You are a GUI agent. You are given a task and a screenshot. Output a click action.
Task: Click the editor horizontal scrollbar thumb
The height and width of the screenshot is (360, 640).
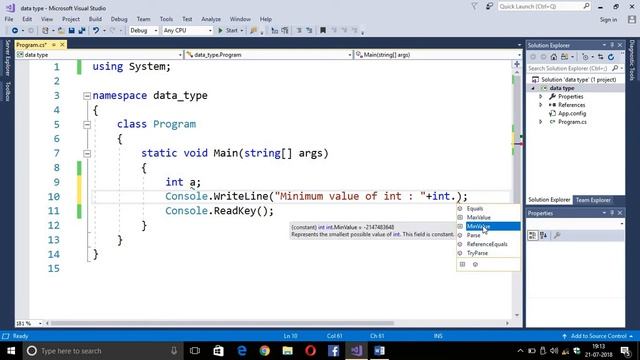(222, 323)
